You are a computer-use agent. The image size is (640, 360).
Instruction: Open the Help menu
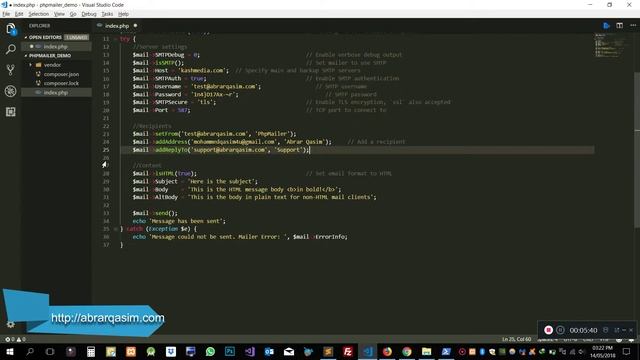tap(123, 14)
